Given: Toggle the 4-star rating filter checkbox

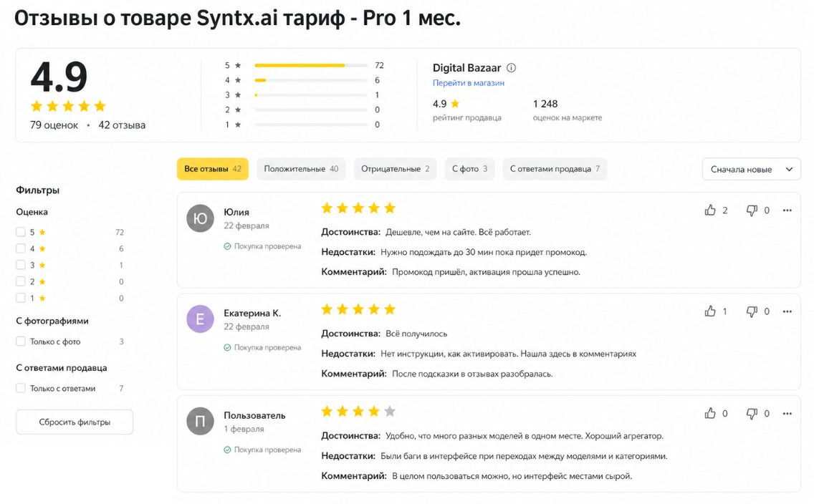Looking at the screenshot, I should (x=21, y=248).
